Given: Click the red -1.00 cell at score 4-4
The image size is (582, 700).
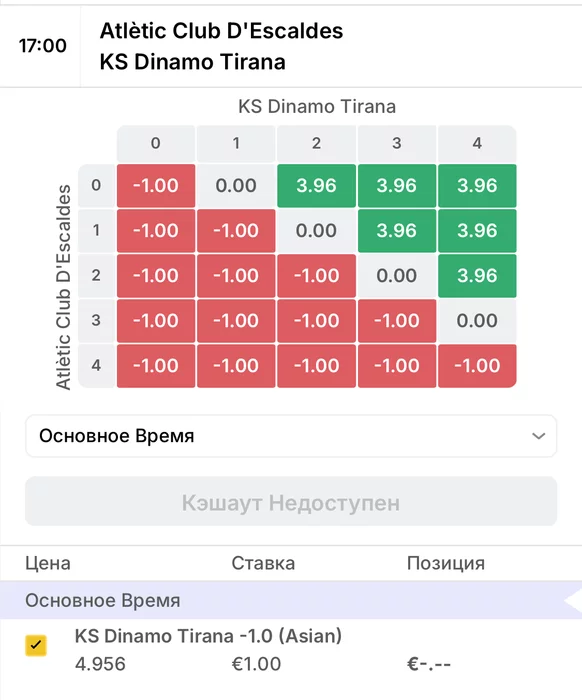Looking at the screenshot, I should pos(477,366).
